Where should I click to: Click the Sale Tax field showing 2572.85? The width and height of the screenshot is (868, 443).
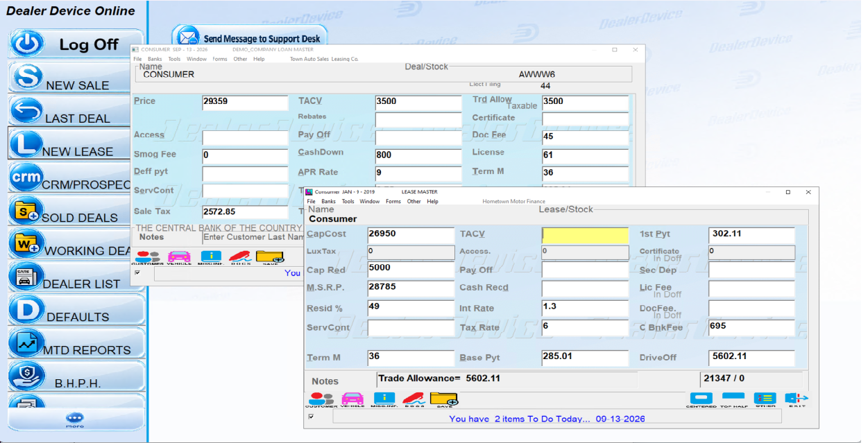[245, 212]
